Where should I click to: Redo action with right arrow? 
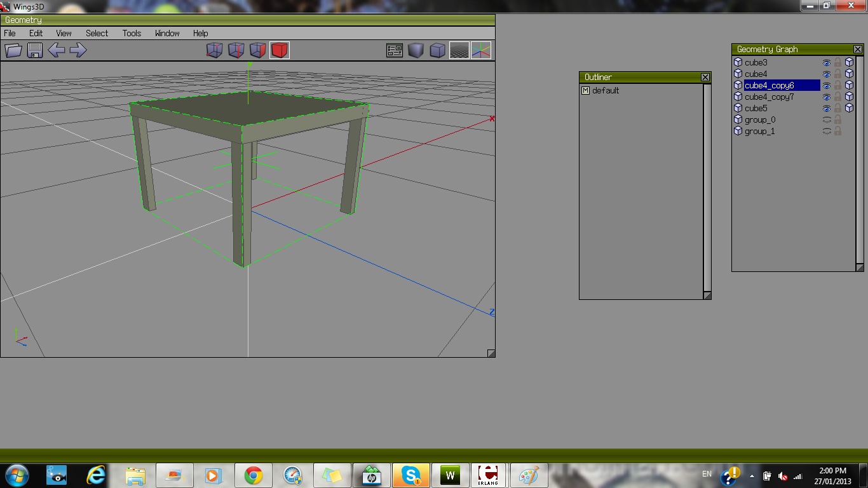(x=78, y=50)
